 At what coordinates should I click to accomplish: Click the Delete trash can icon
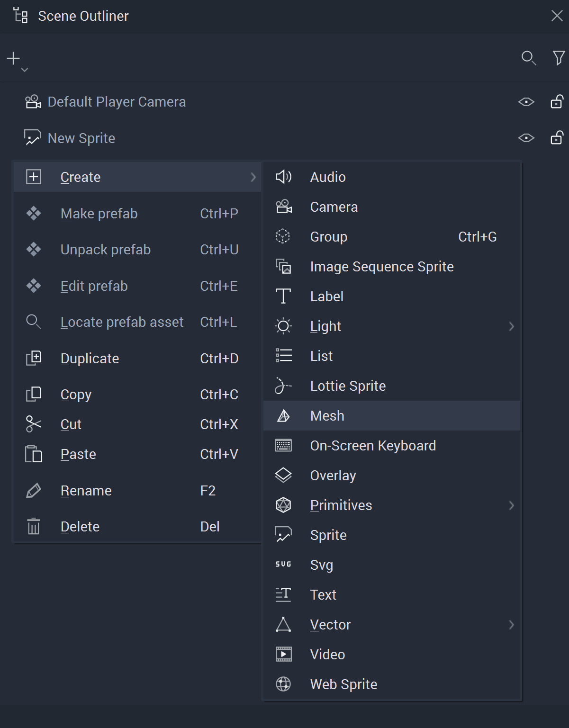pos(34,526)
